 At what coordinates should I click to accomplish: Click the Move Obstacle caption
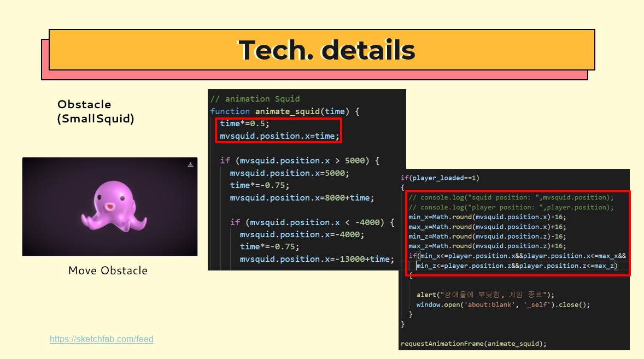(108, 270)
